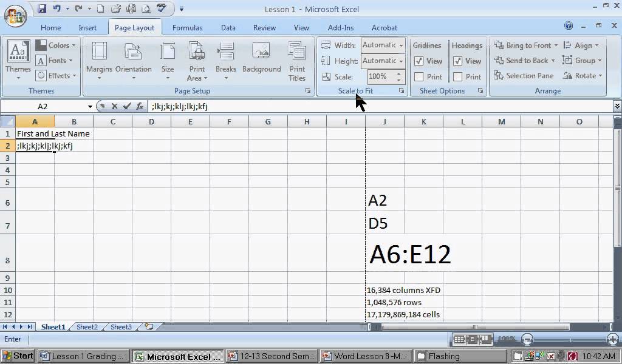Increase Scale percentage spinner up
The height and width of the screenshot is (364, 622).
pyautogui.click(x=398, y=73)
